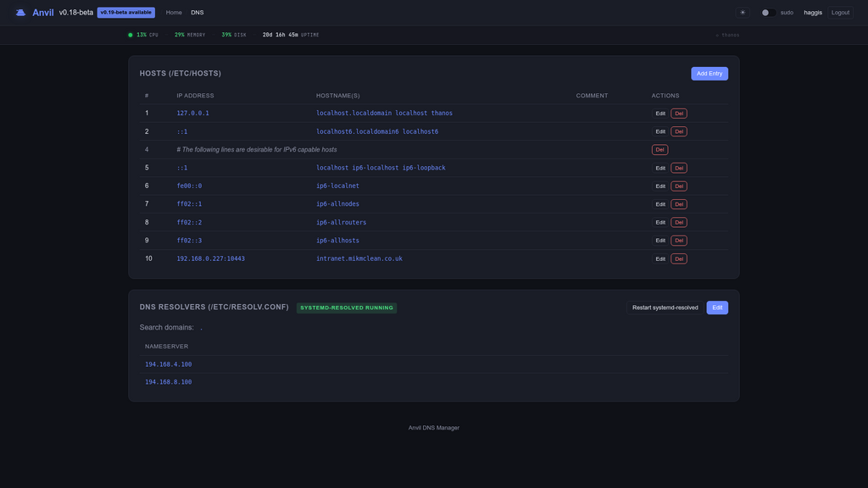Click the haggis username
The height and width of the screenshot is (488, 868).
coord(813,12)
